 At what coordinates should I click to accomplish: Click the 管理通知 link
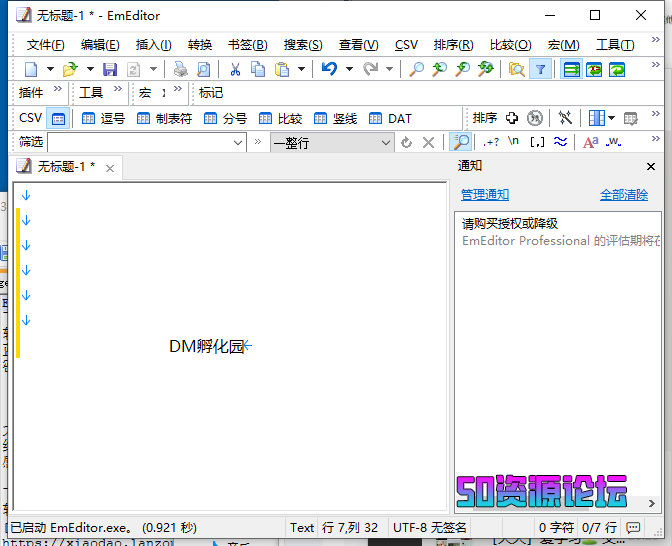(485, 195)
